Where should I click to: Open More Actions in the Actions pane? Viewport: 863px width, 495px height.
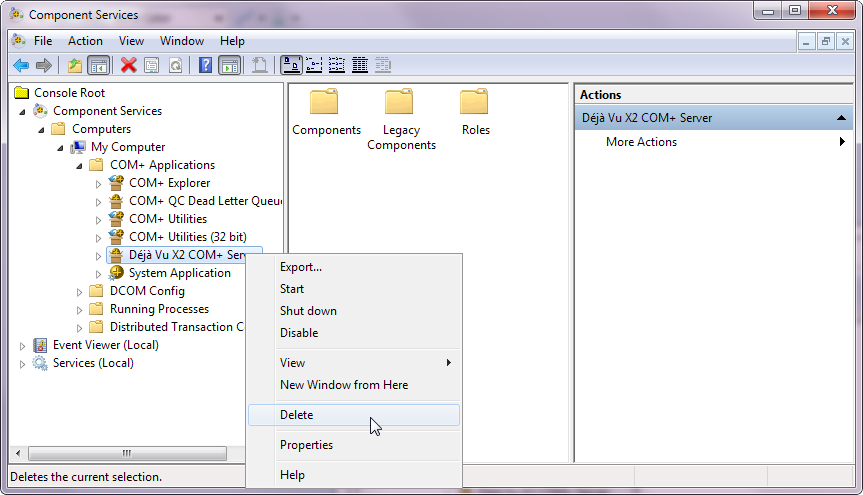[641, 142]
